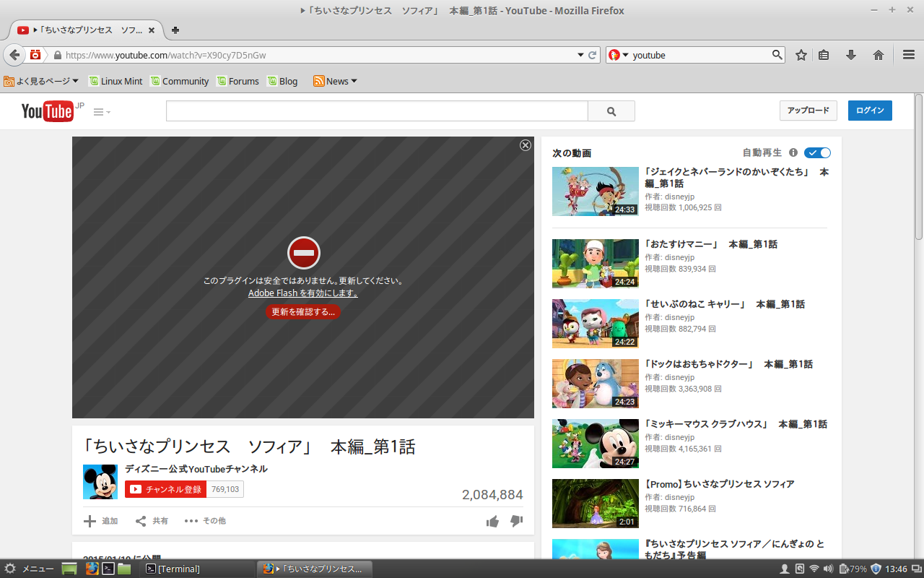Click the 共有 share button

tap(152, 521)
